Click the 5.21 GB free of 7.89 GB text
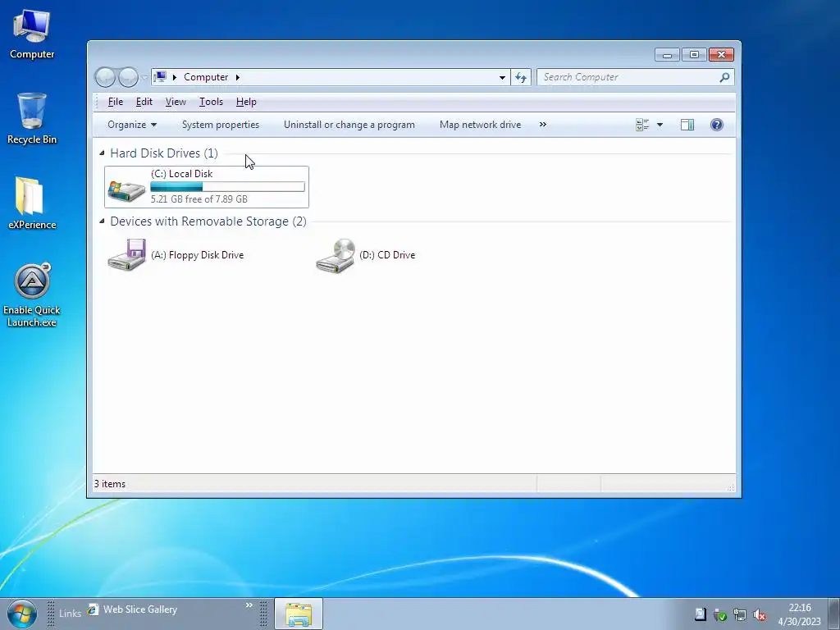The width and height of the screenshot is (840, 630). 199,199
